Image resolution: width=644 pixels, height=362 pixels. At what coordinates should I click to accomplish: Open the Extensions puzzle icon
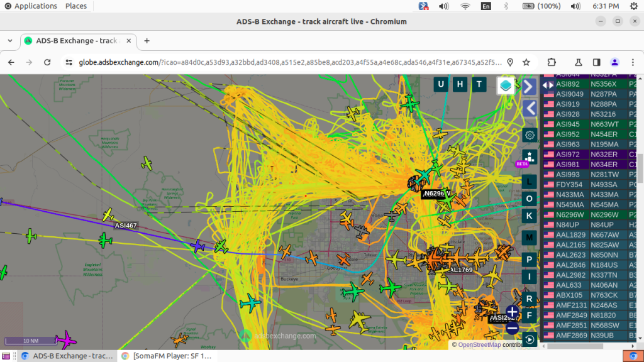click(x=552, y=62)
